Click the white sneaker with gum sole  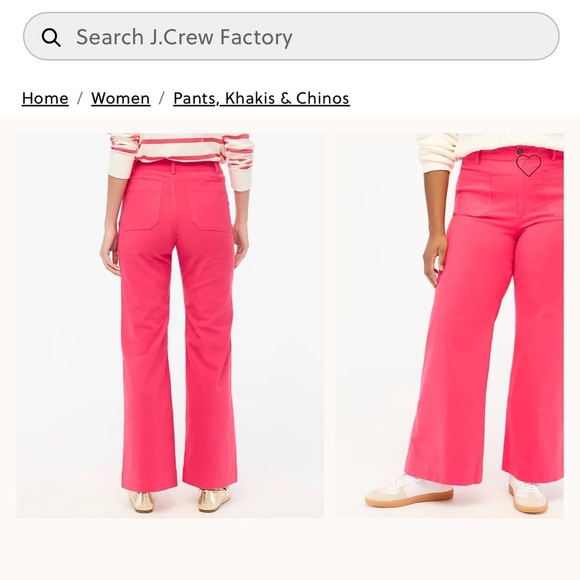click(x=409, y=490)
